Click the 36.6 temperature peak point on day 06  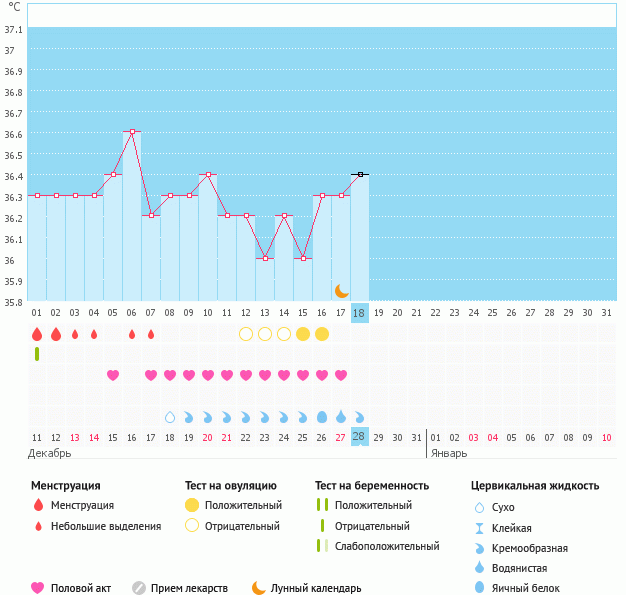tap(132, 132)
